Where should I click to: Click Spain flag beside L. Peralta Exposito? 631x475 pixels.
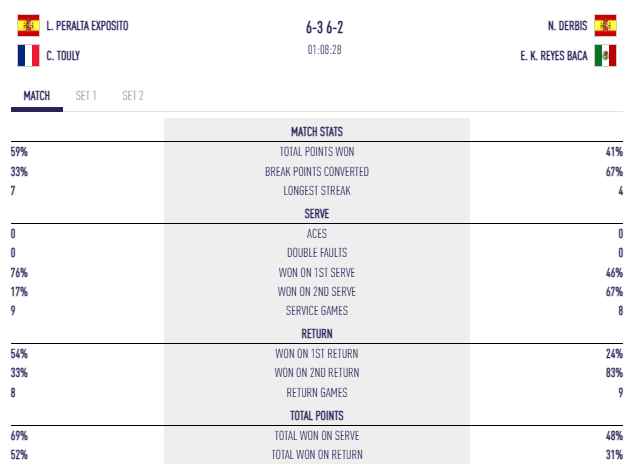pyautogui.click(x=28, y=25)
